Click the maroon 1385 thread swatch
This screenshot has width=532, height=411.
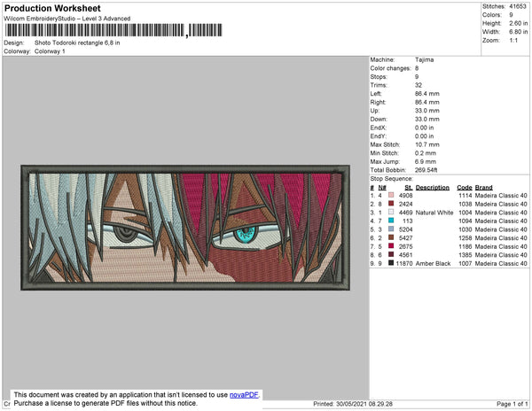pos(391,254)
